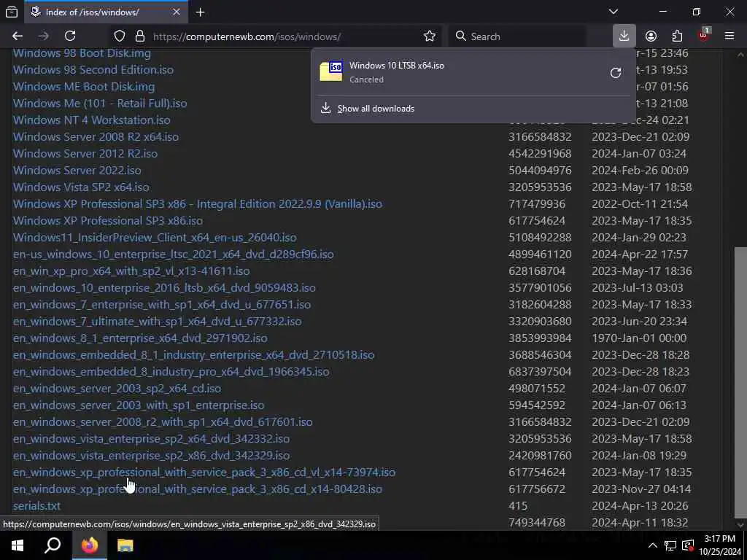Go back to the previous page
The width and height of the screenshot is (747, 560).
pyautogui.click(x=18, y=36)
